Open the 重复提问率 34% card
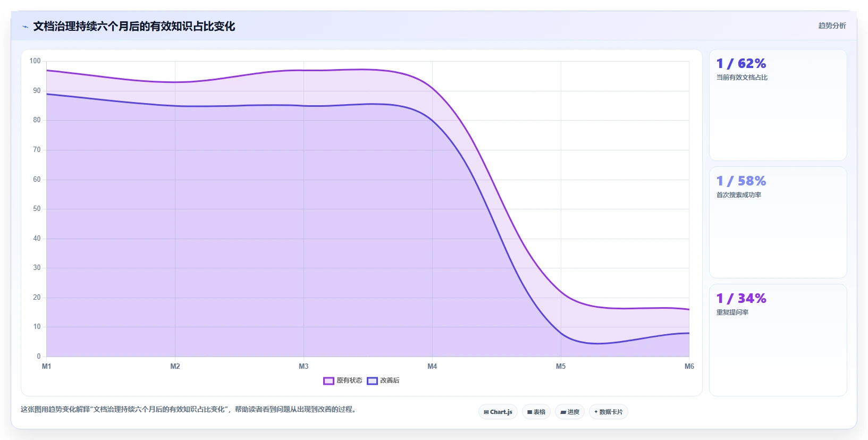868x440 pixels. (x=778, y=340)
